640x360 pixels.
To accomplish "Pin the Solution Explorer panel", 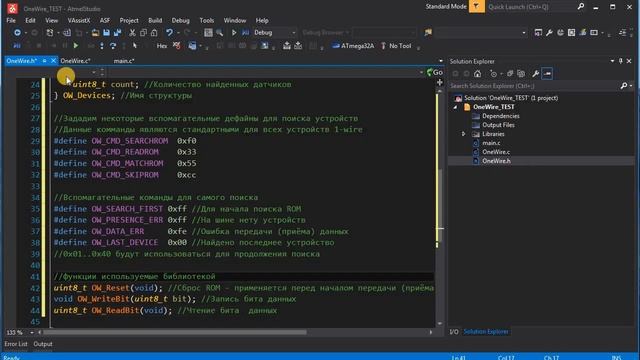I will [x=620, y=61].
